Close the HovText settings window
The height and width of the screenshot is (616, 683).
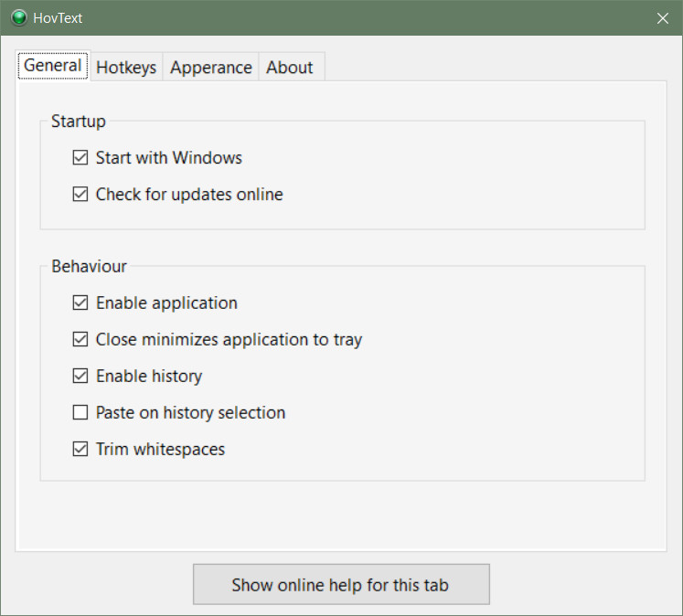pos(663,18)
